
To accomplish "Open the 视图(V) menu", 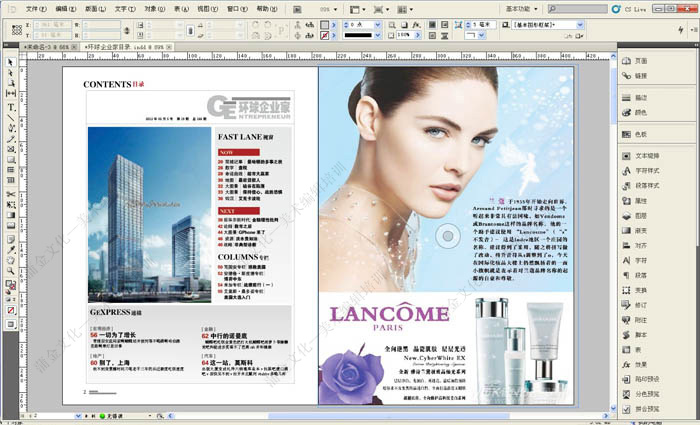I will coord(208,9).
